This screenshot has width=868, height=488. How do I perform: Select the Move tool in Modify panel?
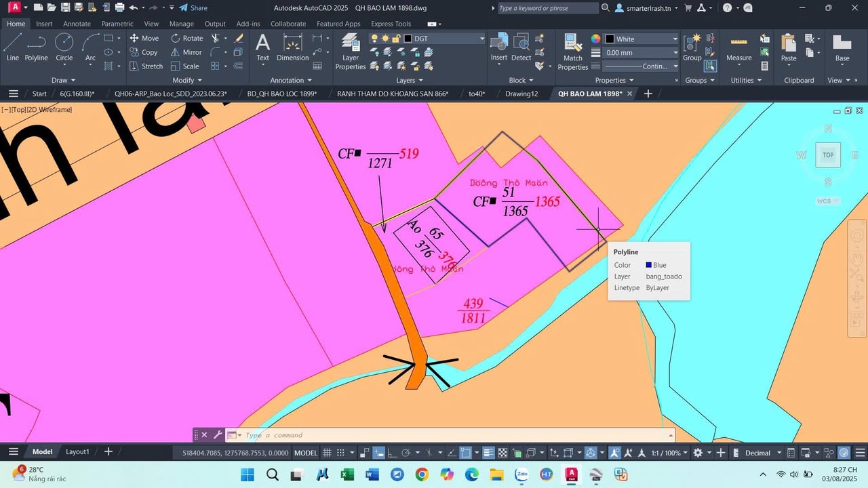pyautogui.click(x=144, y=38)
